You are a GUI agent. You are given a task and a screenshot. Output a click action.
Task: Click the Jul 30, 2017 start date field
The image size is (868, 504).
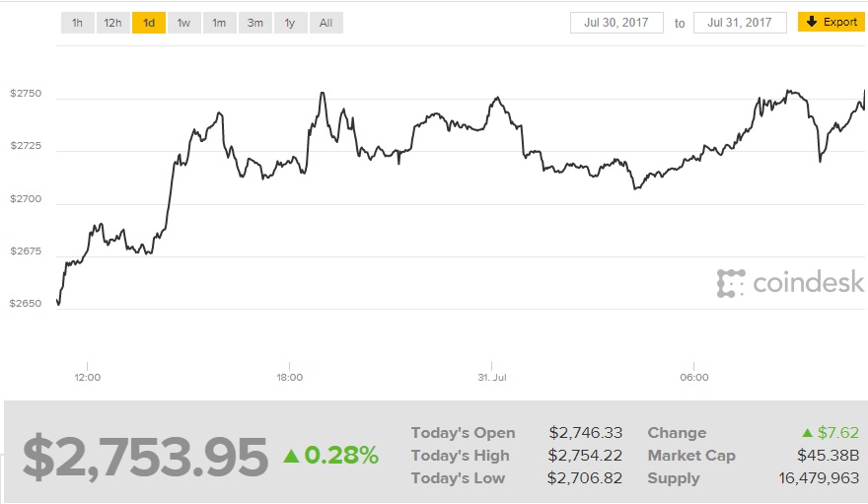pyautogui.click(x=616, y=23)
